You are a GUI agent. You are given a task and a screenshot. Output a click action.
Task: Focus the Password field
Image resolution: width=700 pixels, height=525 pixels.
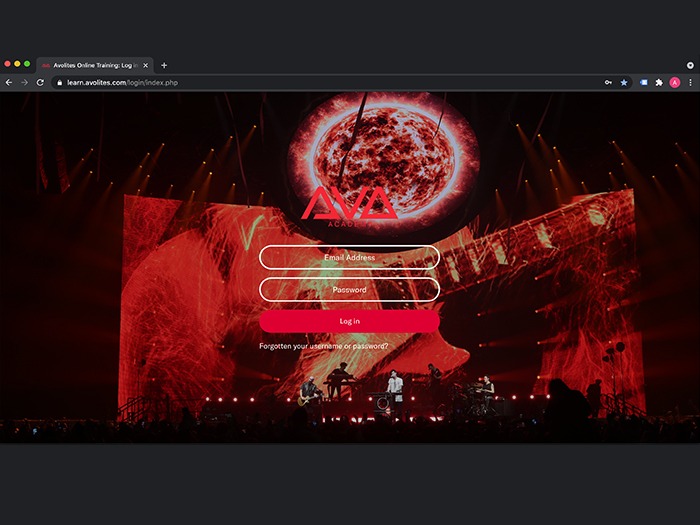[349, 289]
